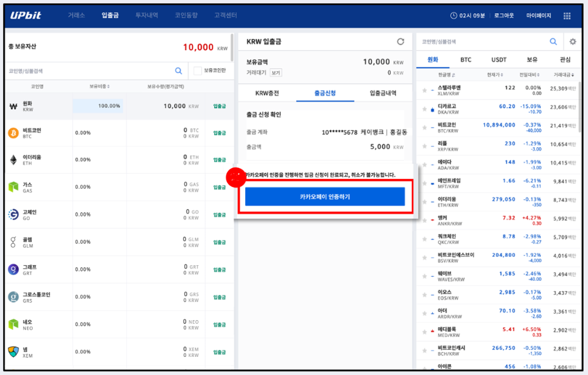
Task: Click the holdings panel scrollbar
Action: pos(232,48)
